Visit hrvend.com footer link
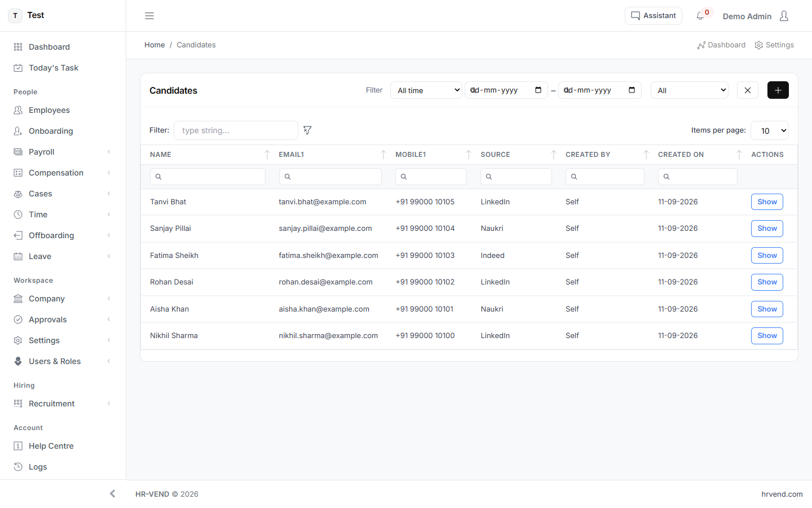 pos(782,494)
